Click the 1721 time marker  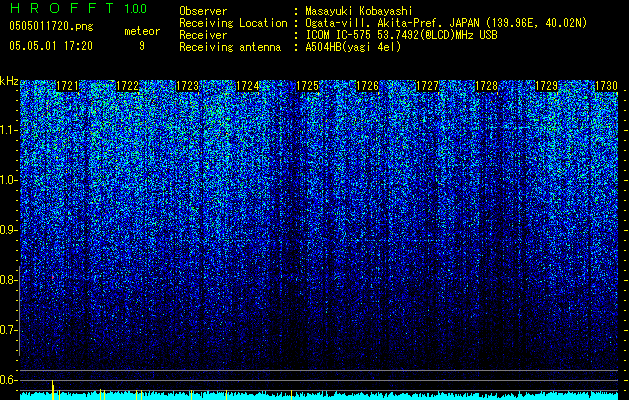point(67,86)
